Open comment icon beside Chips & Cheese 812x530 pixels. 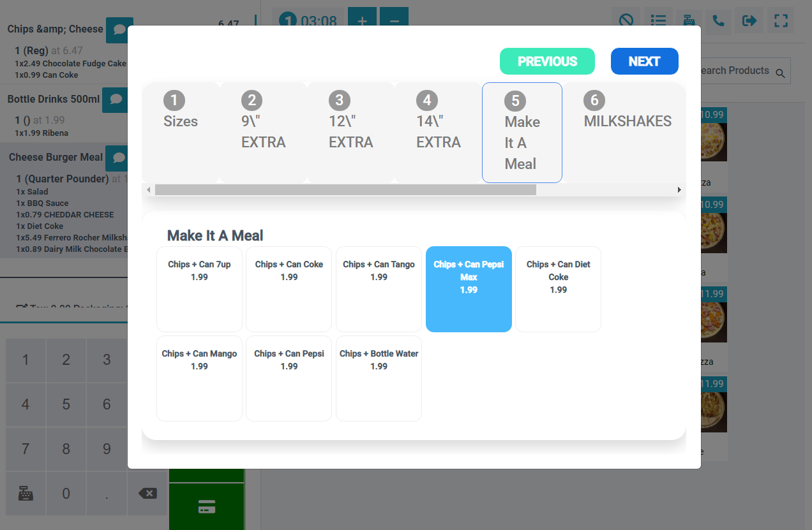click(x=119, y=30)
